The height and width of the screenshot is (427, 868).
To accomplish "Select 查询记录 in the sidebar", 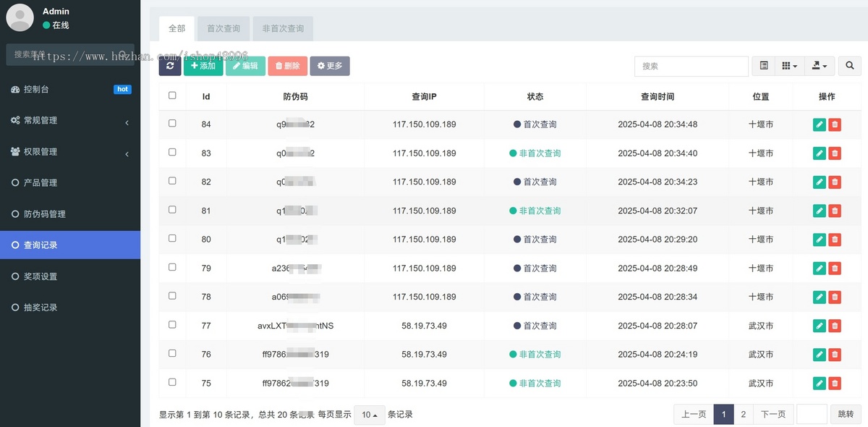I will (x=70, y=245).
